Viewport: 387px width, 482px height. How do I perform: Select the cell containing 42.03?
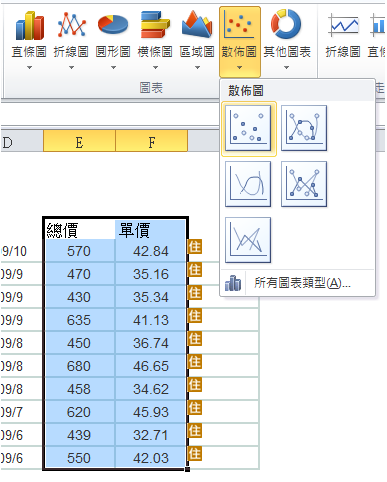click(151, 458)
